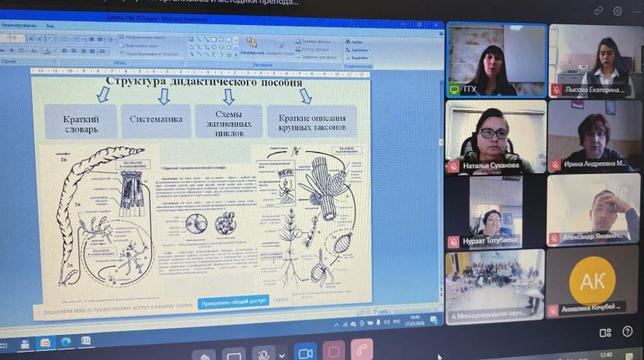Open the help question mark icon
644x360 pixels.
(x=627, y=332)
